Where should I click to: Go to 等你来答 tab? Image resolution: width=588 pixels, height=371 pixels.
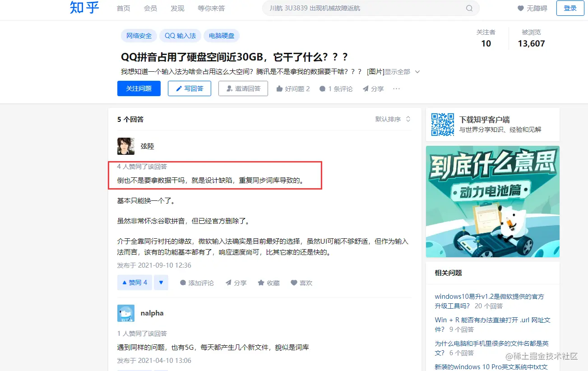tap(211, 8)
